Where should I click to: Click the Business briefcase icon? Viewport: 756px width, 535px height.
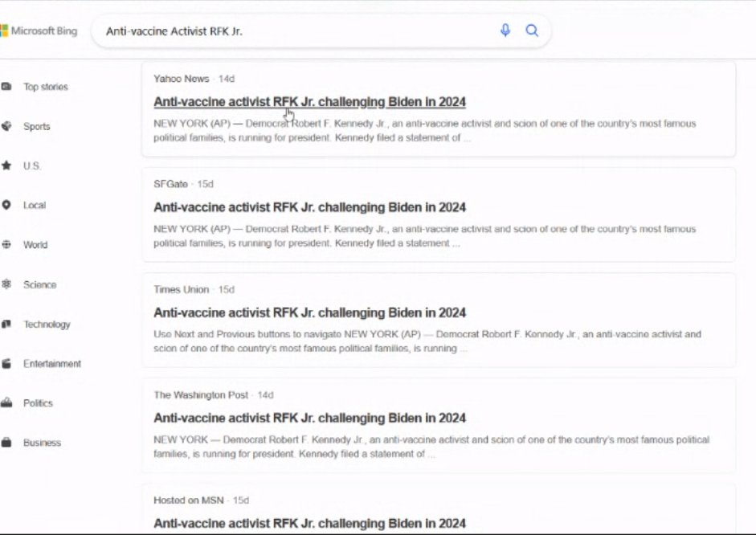click(6, 443)
